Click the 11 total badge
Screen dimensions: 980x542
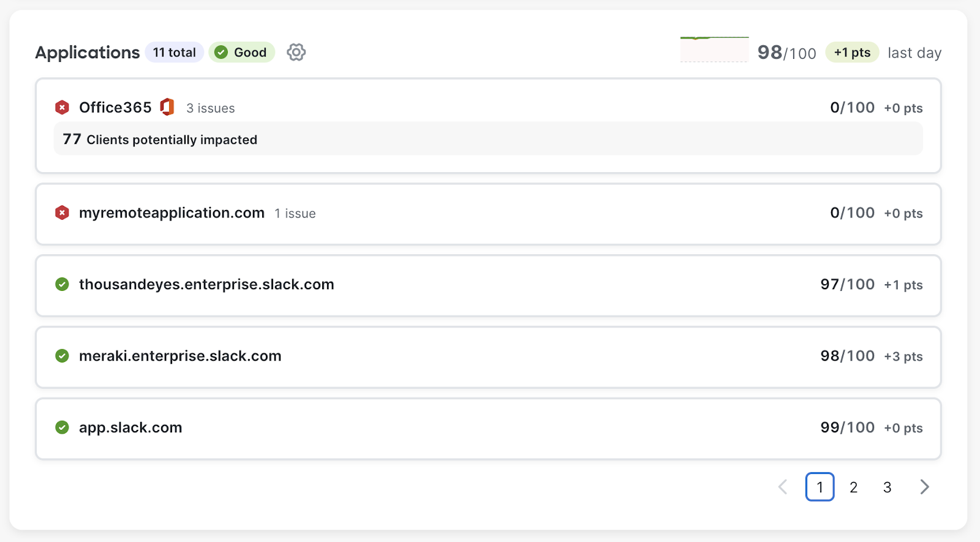[x=175, y=53]
